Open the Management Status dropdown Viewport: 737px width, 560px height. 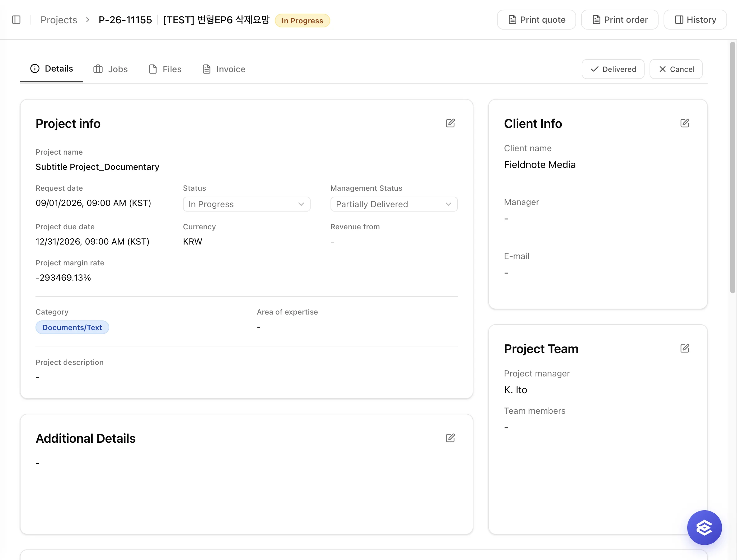(394, 204)
